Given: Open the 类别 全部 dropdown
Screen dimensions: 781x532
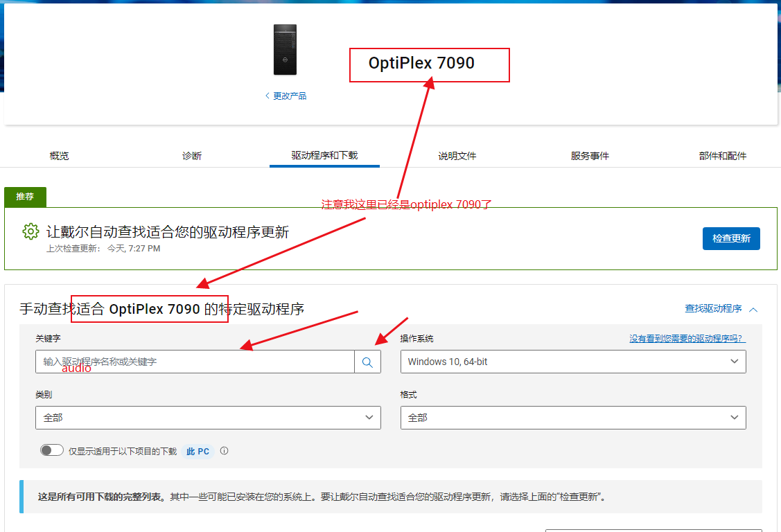Looking at the screenshot, I should [x=208, y=418].
